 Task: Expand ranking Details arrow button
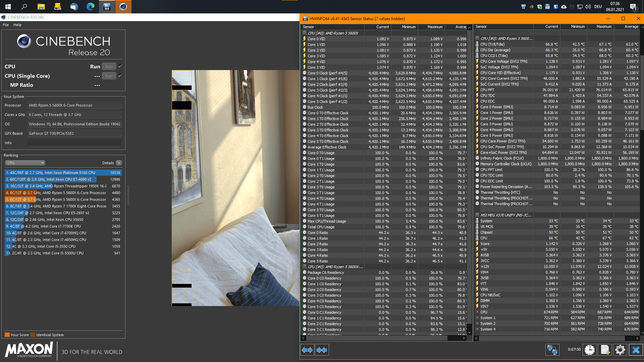pos(119,163)
